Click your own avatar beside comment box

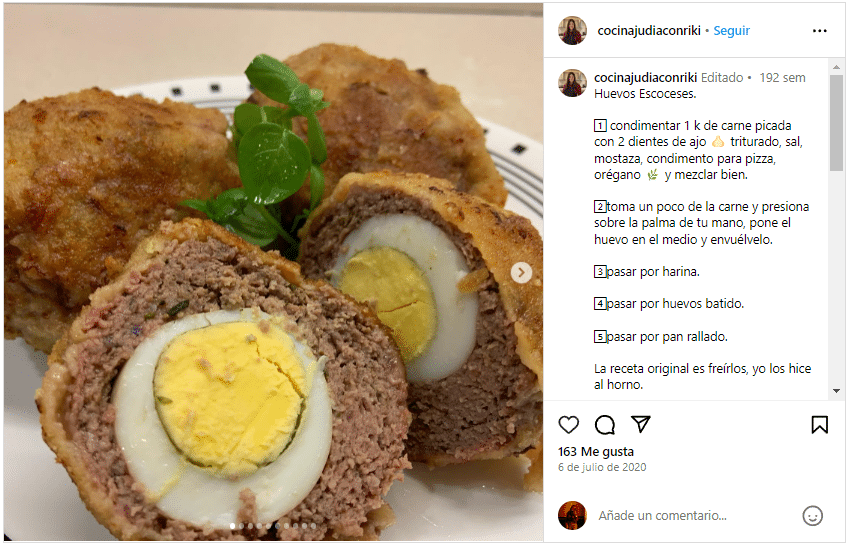pyautogui.click(x=573, y=516)
